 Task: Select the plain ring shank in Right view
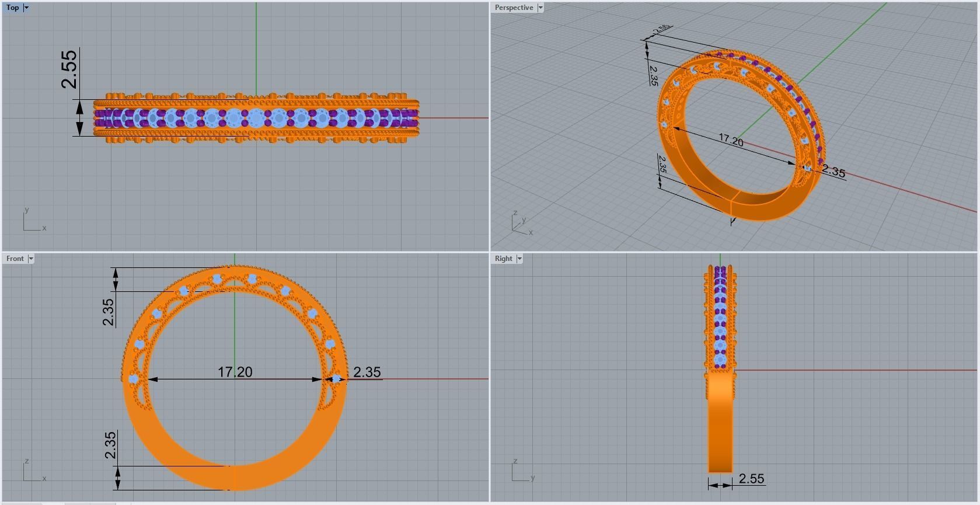[x=720, y=423]
